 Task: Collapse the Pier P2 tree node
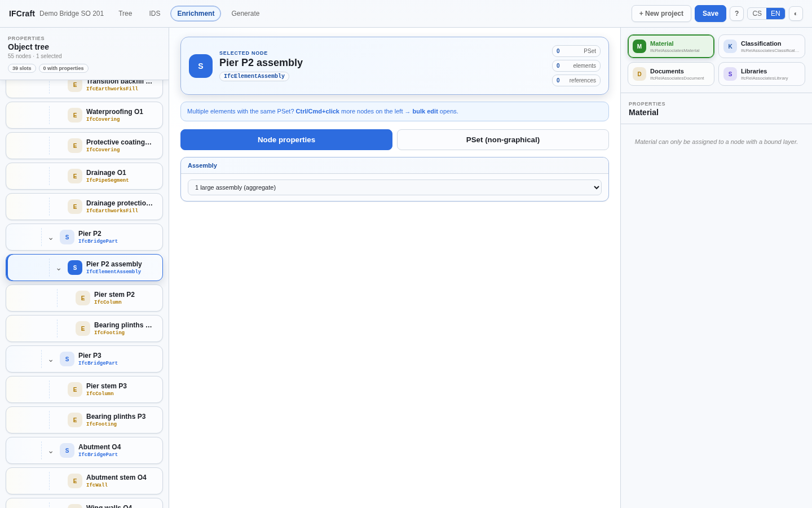[x=51, y=238]
